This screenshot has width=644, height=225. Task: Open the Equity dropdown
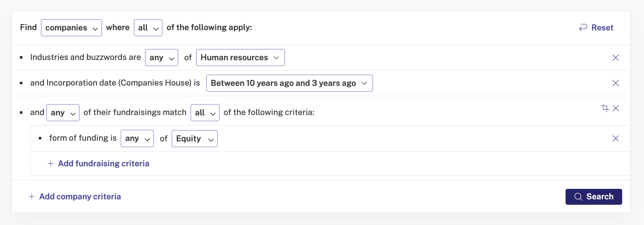194,138
